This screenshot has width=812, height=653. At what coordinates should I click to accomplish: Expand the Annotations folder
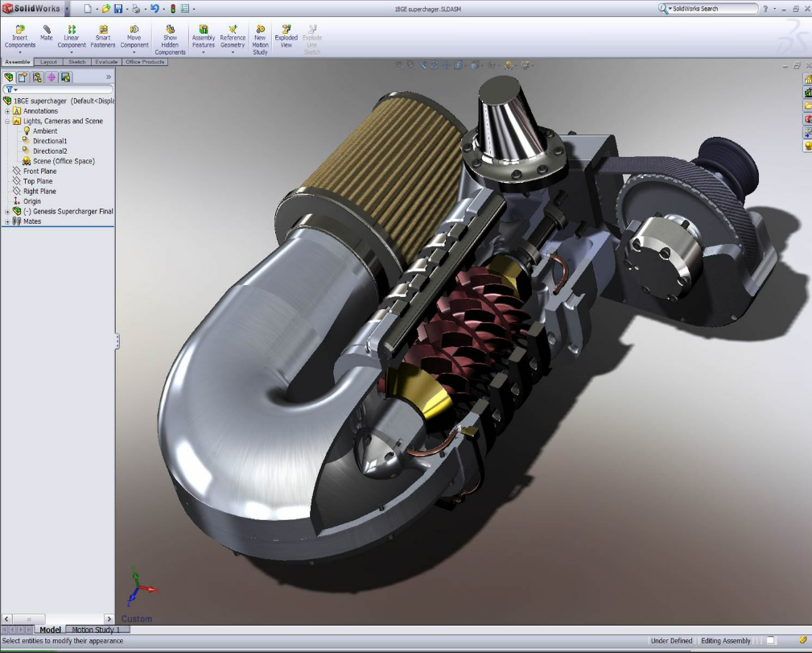pyautogui.click(x=7, y=111)
